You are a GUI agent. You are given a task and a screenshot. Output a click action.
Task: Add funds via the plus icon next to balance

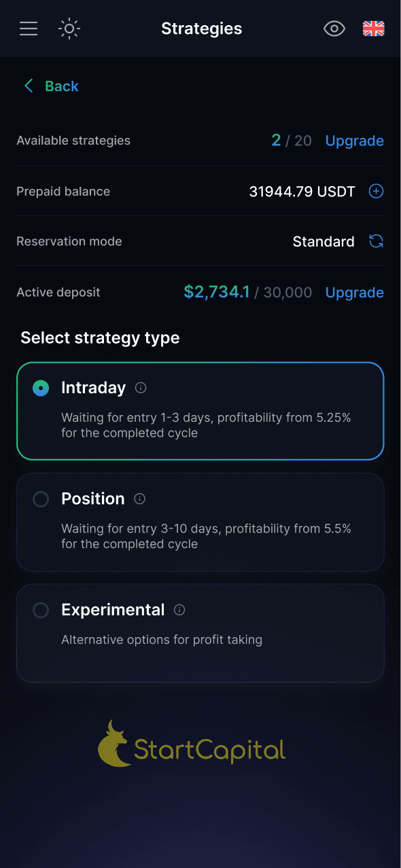pos(376,191)
